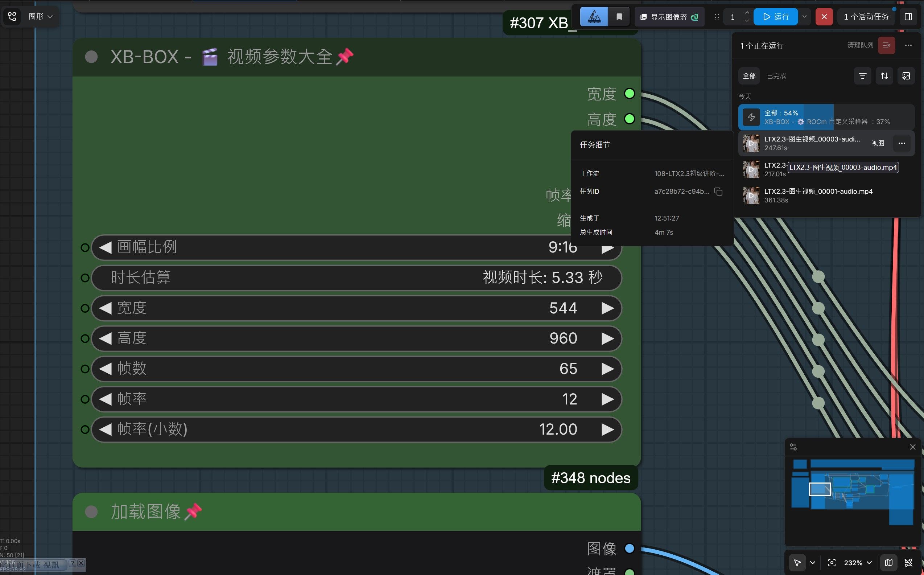Open minimap settings sliders icon
The width and height of the screenshot is (924, 575).
tap(793, 447)
